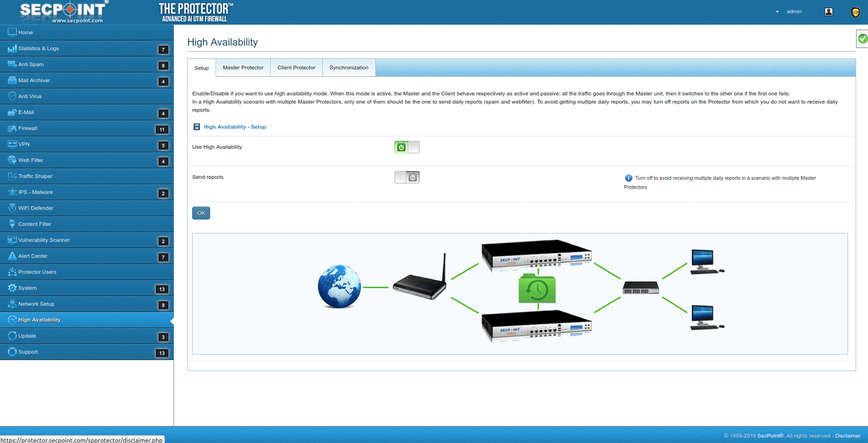
Task: Disable the Use High Availability toggle
Action: click(x=407, y=146)
